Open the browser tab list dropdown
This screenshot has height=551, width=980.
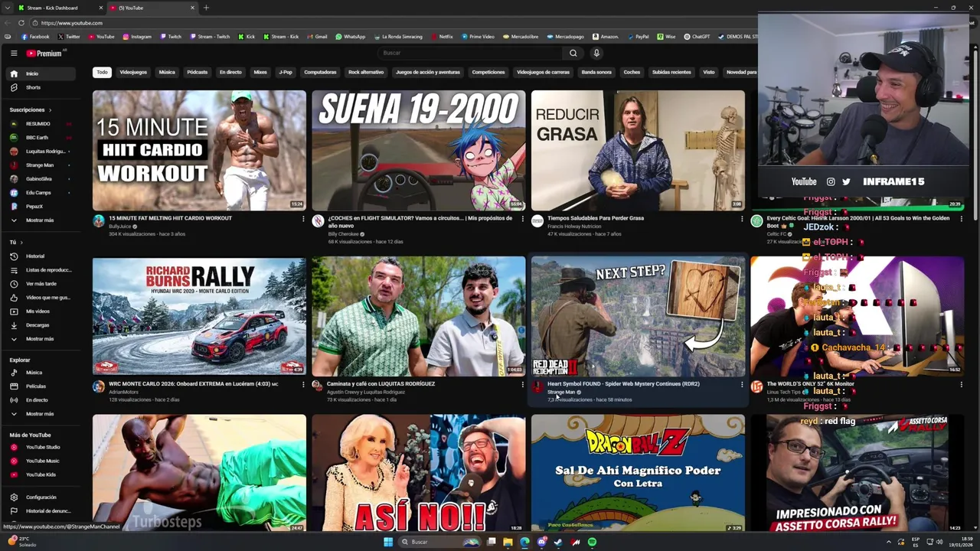pyautogui.click(x=9, y=8)
